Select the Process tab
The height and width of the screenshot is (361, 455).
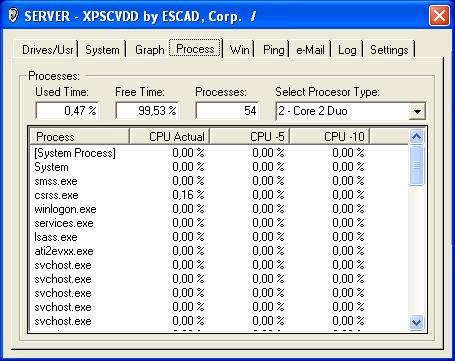[x=195, y=49]
